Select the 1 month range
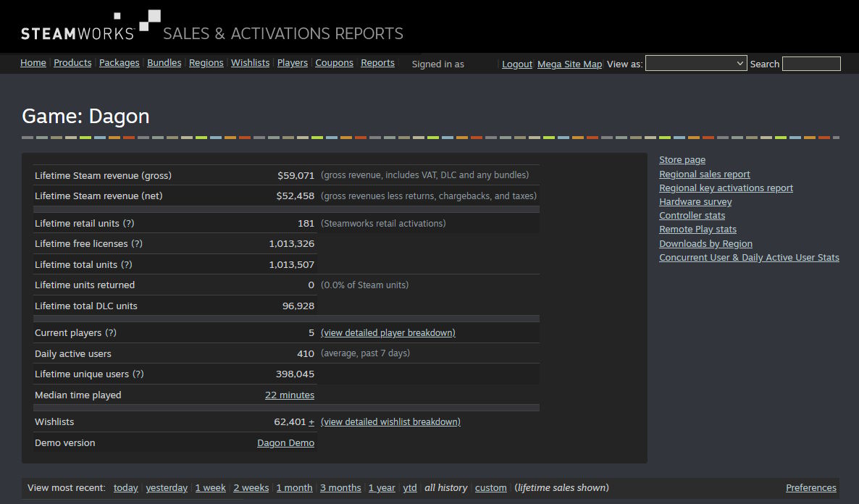Viewport: 859px width, 504px height. point(294,487)
